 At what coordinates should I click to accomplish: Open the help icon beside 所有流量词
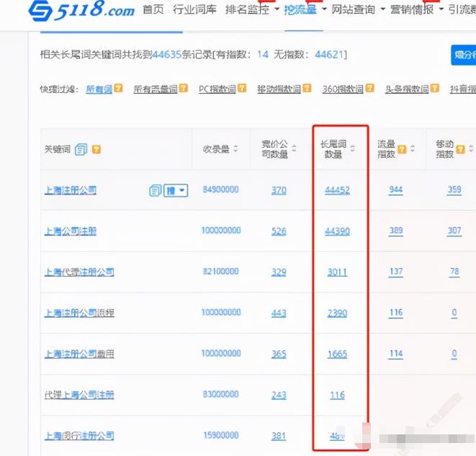tap(183, 89)
